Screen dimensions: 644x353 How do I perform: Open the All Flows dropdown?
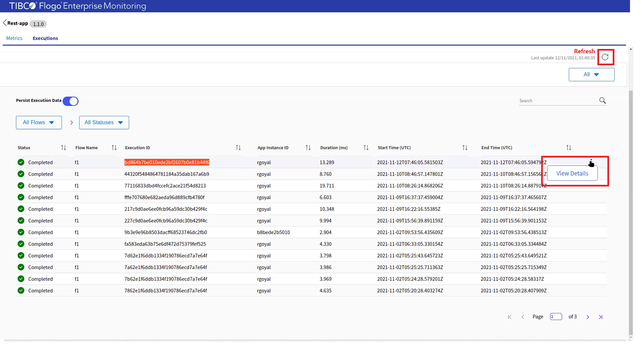click(39, 123)
